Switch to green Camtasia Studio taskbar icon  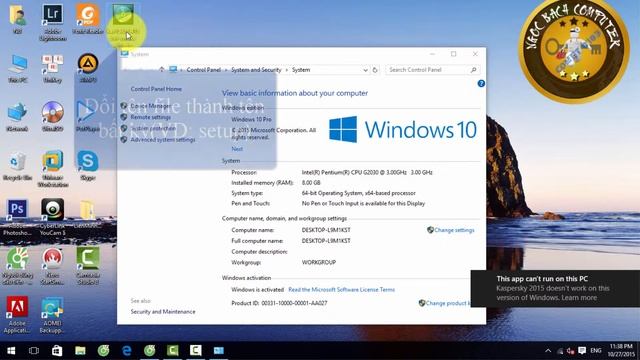pyautogui.click(x=173, y=351)
